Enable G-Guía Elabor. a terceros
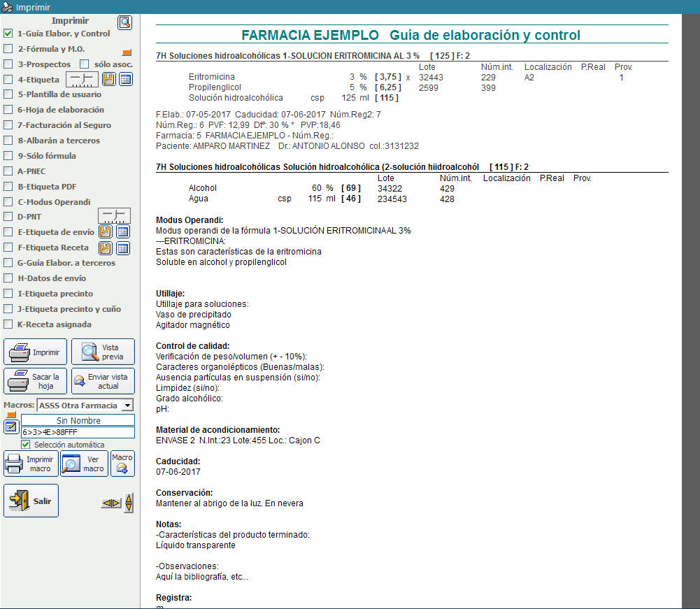 8,263
